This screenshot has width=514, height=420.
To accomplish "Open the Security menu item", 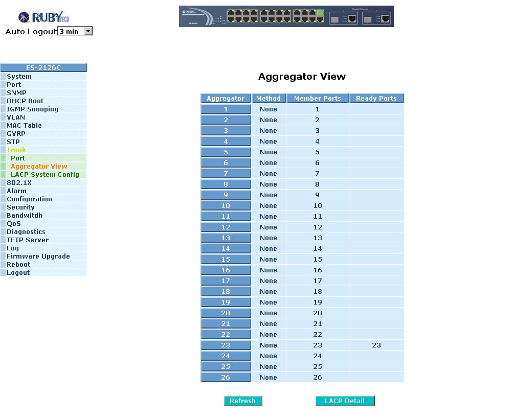I will coord(20,207).
